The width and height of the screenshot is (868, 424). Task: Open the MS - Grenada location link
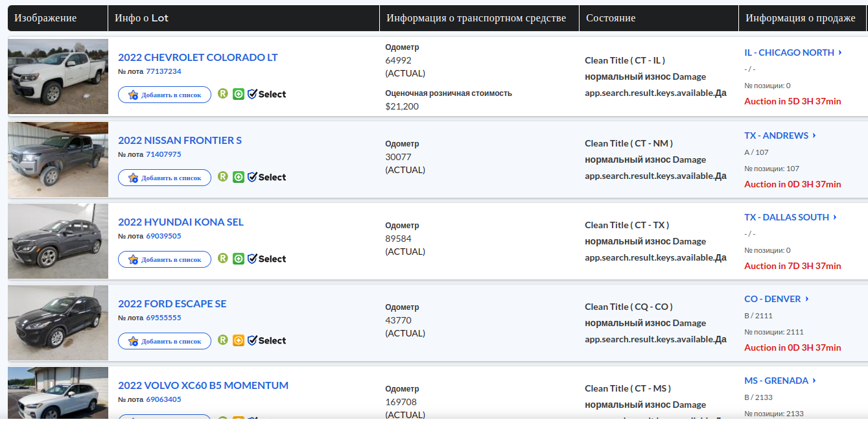tap(780, 381)
